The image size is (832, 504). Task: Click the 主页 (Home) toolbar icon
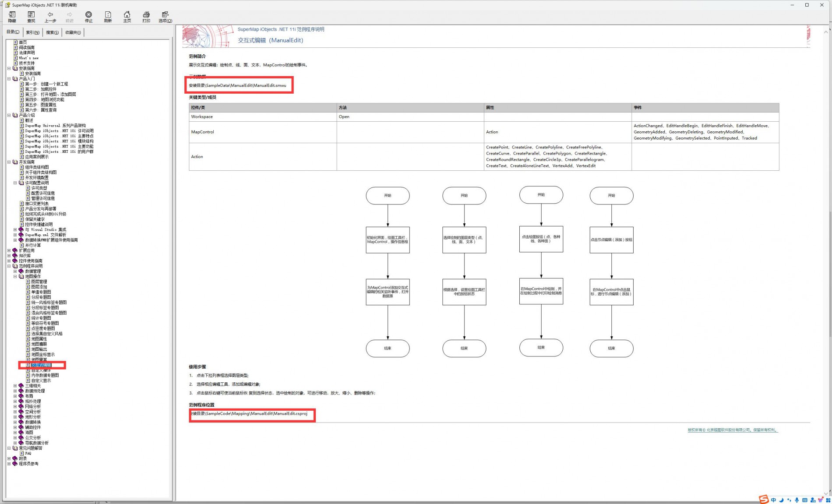[x=127, y=17]
